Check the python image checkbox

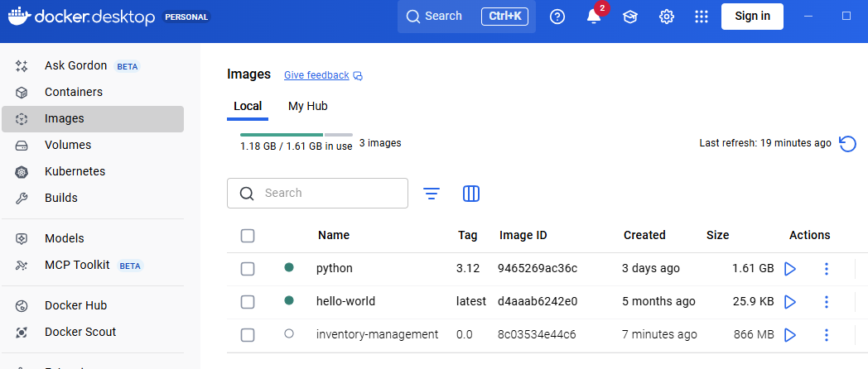pos(248,270)
